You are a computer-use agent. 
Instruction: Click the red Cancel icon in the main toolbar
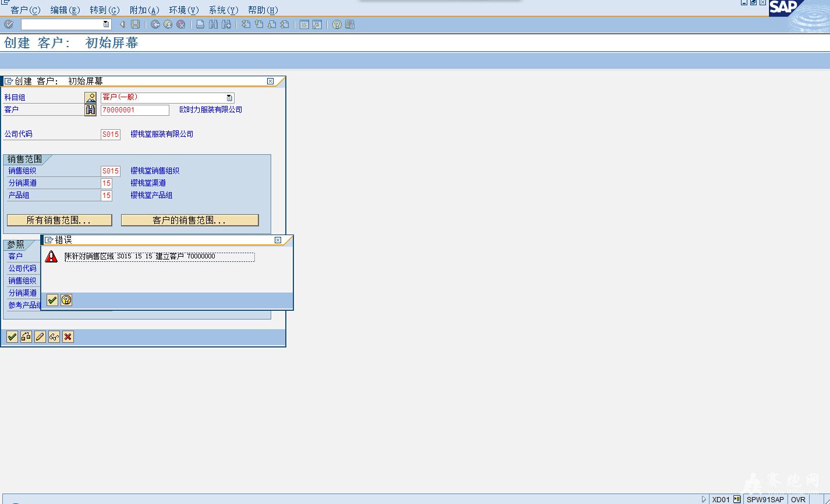coord(181,24)
